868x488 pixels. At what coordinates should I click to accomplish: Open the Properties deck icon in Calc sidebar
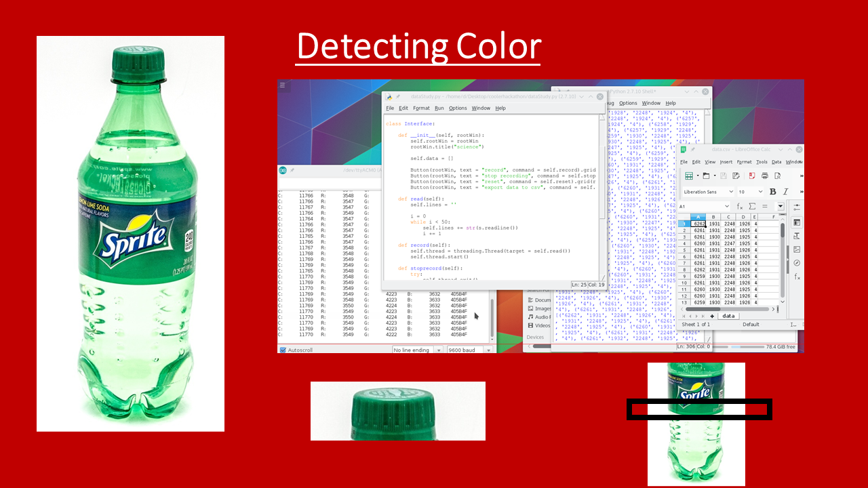point(797,222)
